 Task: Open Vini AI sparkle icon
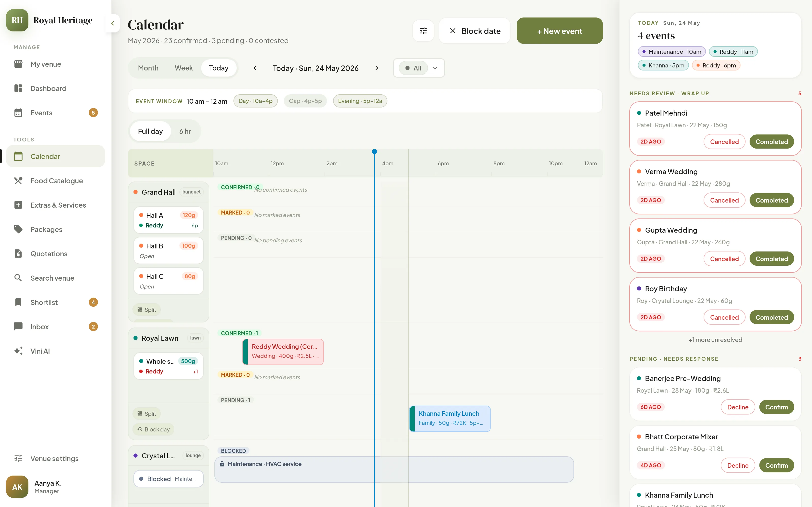click(x=19, y=351)
